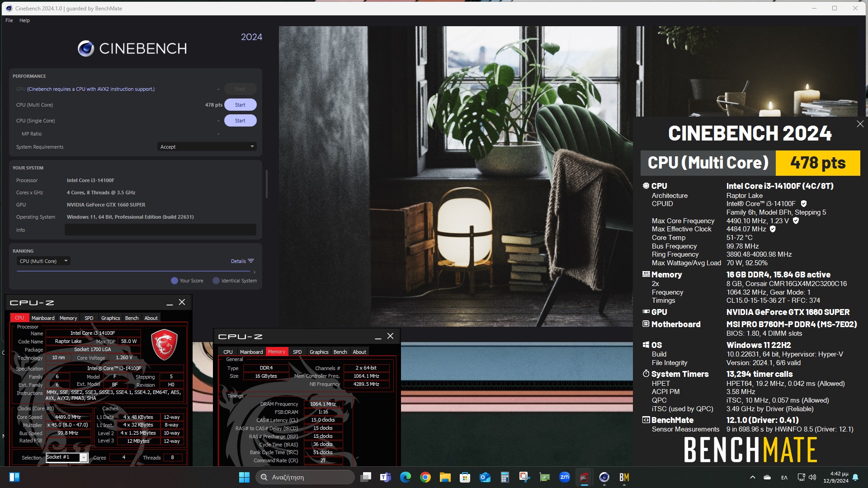Open volume control in system tray
Viewport: 868px width, 488px height.
coord(812,477)
